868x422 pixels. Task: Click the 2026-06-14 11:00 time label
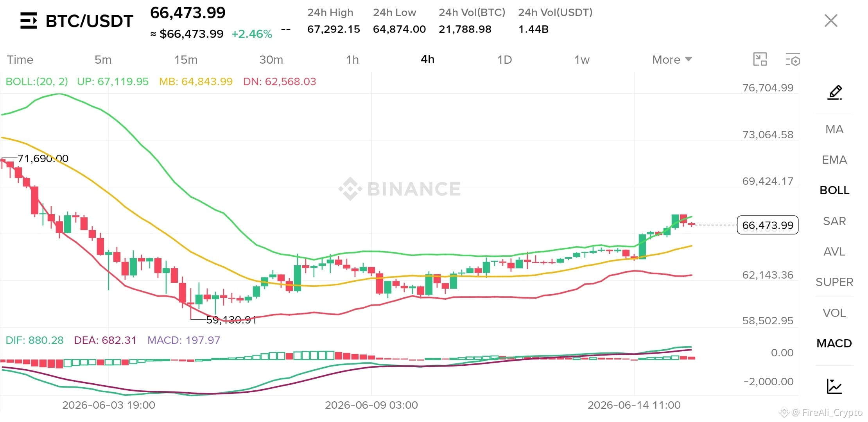coord(634,405)
